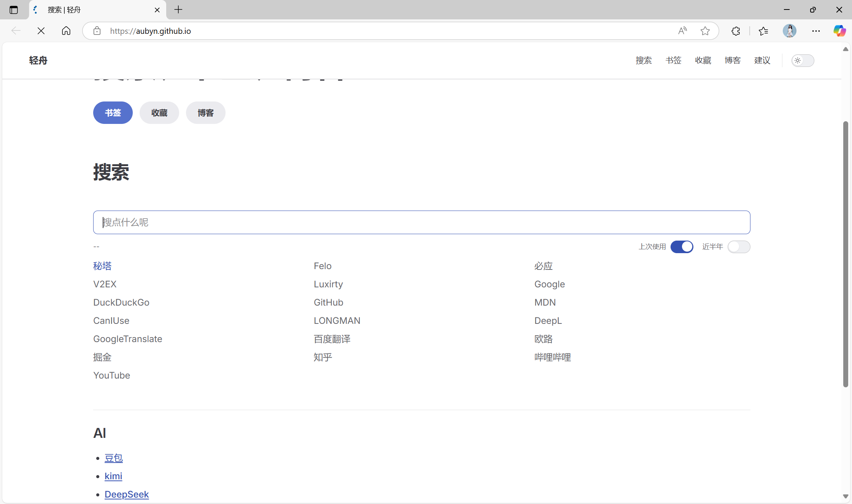Choose 掘金 search option
Image resolution: width=852 pixels, height=504 pixels.
tap(102, 357)
